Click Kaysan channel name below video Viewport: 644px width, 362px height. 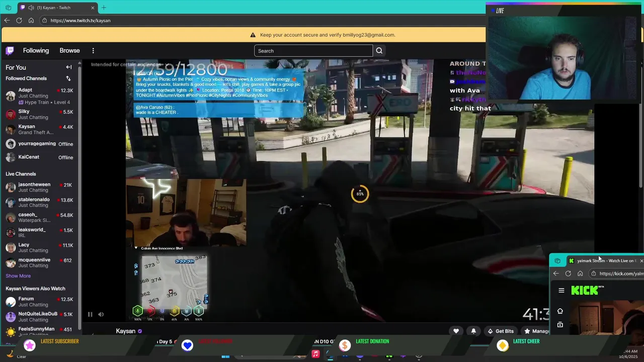[x=126, y=331]
